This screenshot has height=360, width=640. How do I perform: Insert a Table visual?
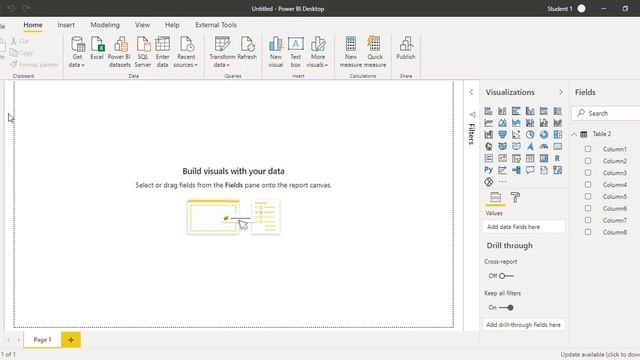pyautogui.click(x=530, y=158)
